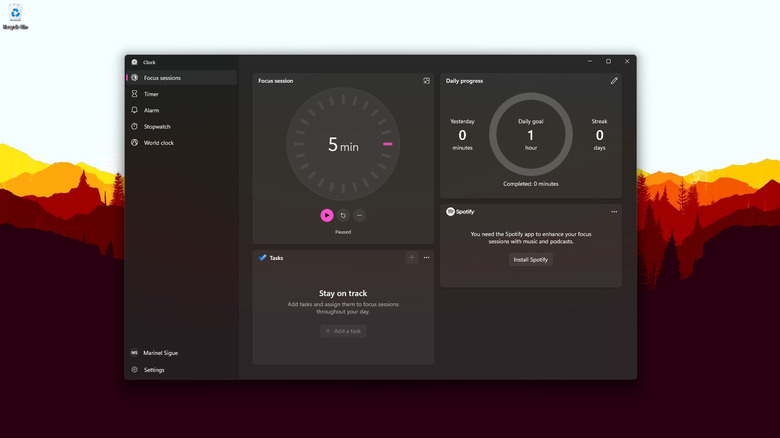Click the Stay on track heading
Image resolution: width=780 pixels, height=438 pixels.
point(343,293)
